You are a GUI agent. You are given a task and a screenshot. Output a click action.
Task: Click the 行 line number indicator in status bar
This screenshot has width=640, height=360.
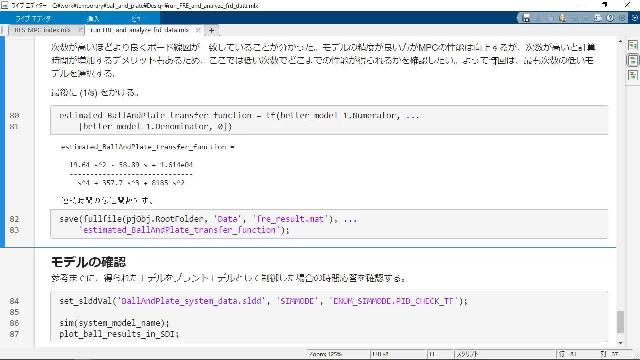pyautogui.click(x=568, y=354)
